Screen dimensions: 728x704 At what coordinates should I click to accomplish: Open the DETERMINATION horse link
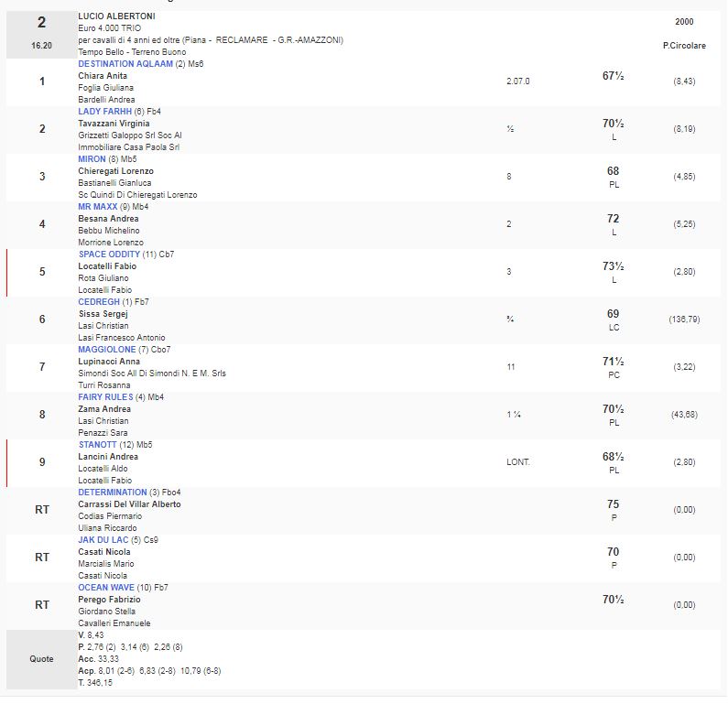(113, 492)
